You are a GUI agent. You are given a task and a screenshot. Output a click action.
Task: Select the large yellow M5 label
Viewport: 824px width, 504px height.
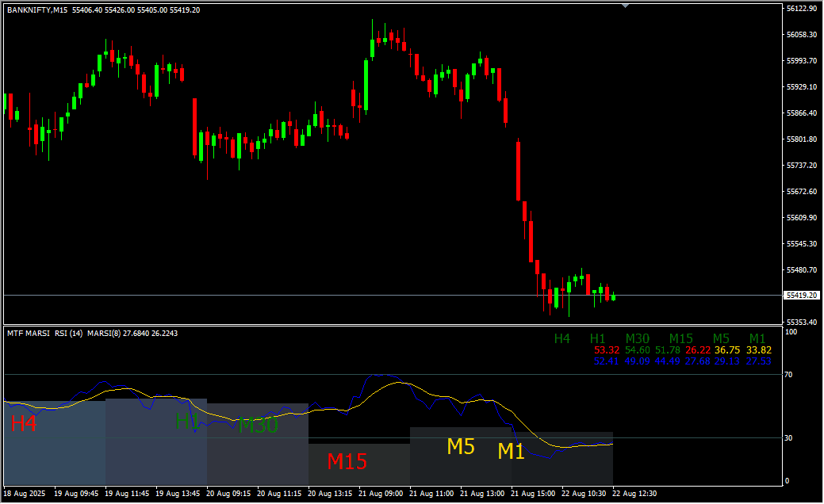(460, 447)
